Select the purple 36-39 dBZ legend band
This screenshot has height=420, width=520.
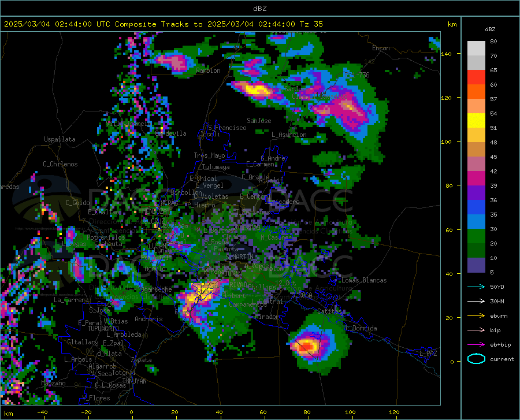pos(476,193)
